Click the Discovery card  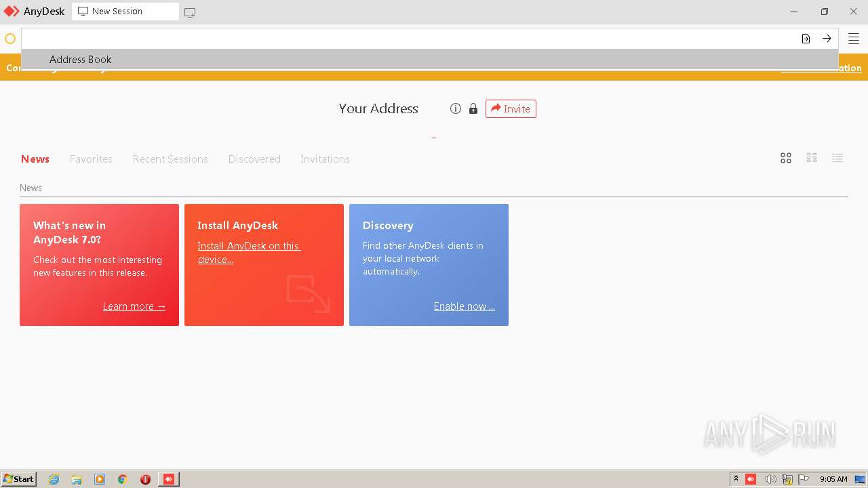click(x=429, y=265)
